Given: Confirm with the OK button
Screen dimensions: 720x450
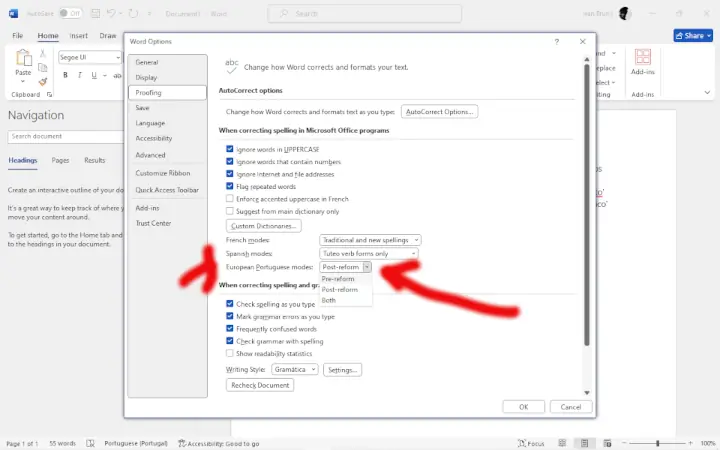Looking at the screenshot, I should click(x=523, y=407).
